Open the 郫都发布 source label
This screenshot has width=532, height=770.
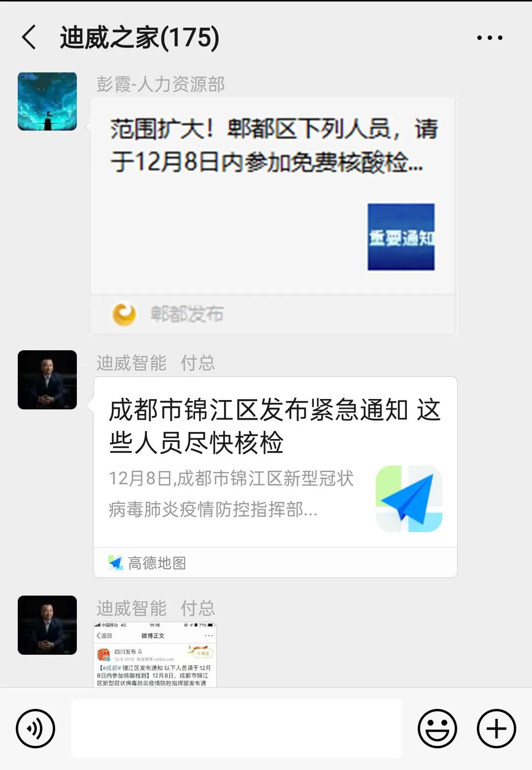187,314
